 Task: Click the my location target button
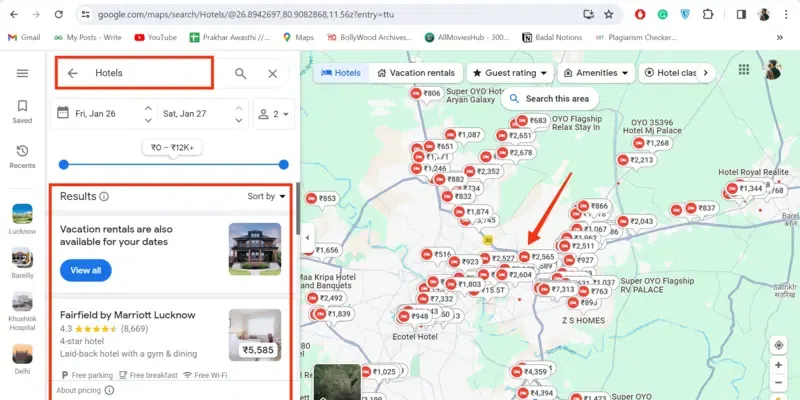779,345
